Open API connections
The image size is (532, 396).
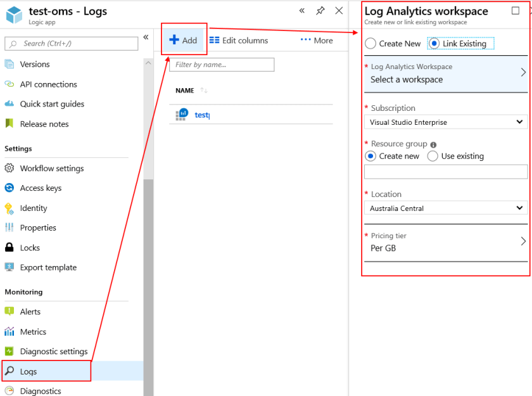pos(50,84)
